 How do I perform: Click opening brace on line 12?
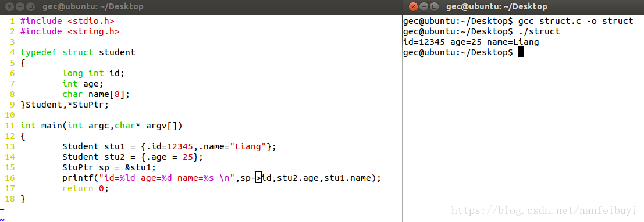click(23, 136)
